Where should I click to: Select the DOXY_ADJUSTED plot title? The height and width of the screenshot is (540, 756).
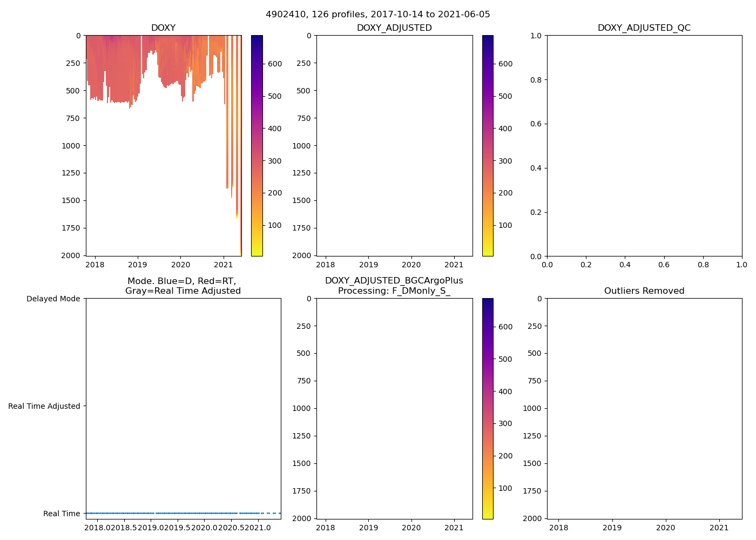coord(394,28)
